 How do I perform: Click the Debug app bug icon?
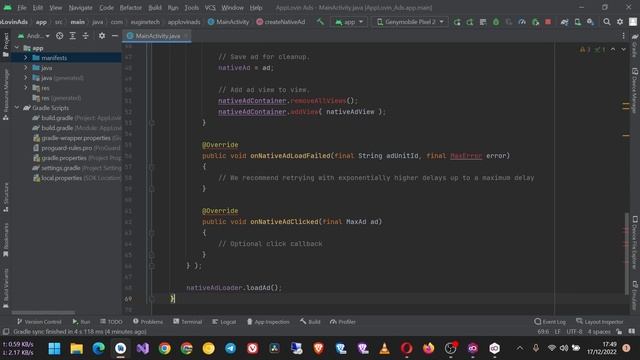pos(496,22)
